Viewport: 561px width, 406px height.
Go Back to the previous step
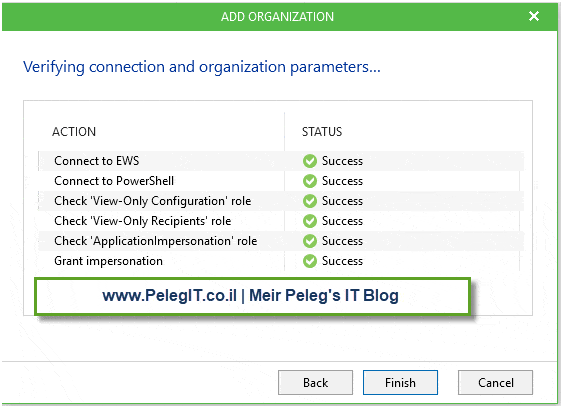pyautogui.click(x=315, y=383)
